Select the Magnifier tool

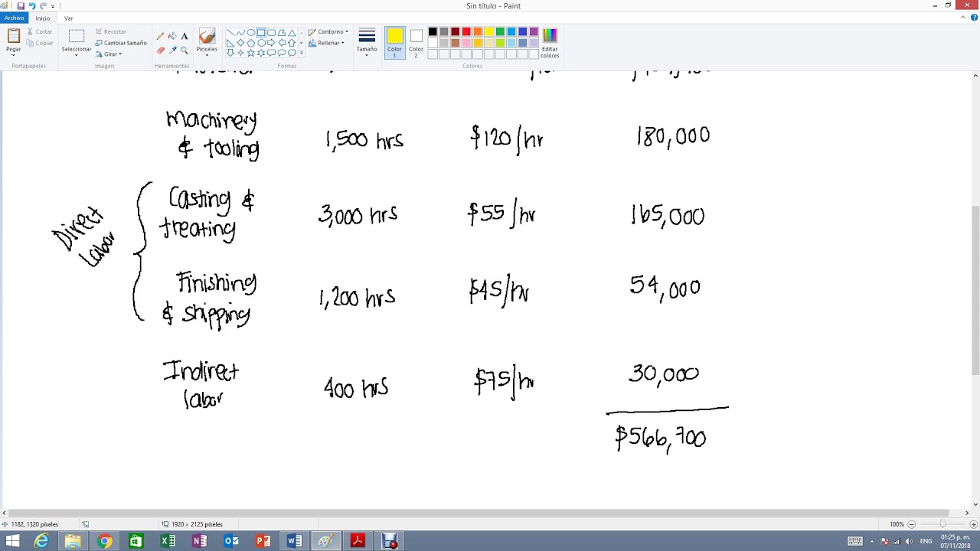[185, 50]
